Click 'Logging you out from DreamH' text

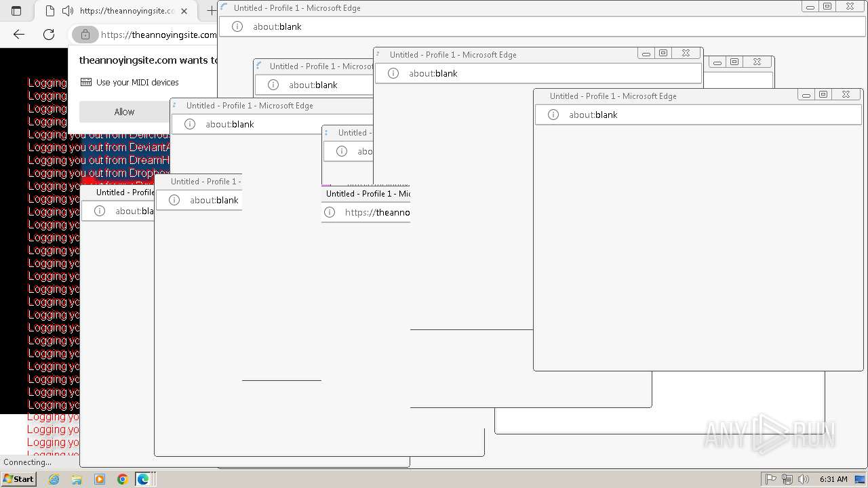pos(98,160)
